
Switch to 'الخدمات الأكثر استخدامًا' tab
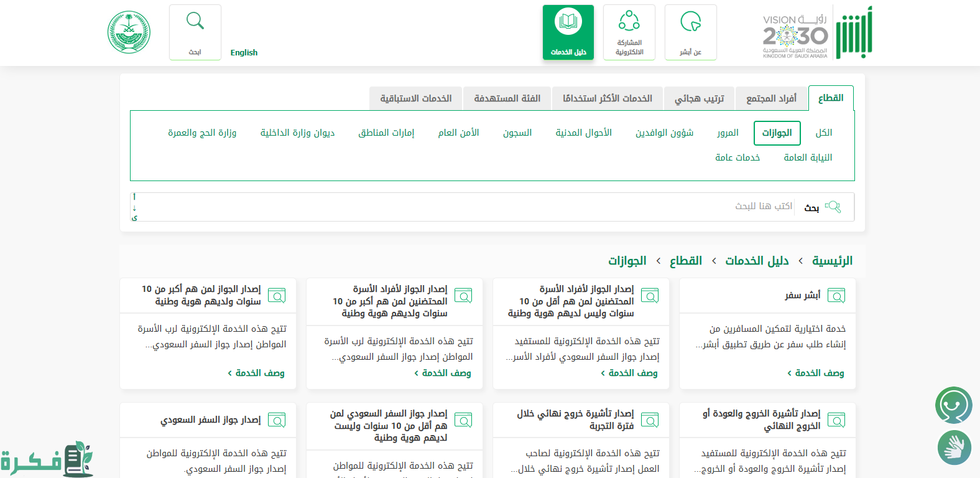coord(607,98)
